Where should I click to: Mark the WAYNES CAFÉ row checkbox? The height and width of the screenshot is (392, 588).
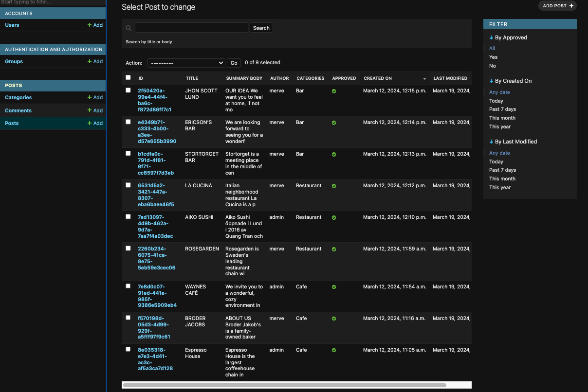[129, 286]
